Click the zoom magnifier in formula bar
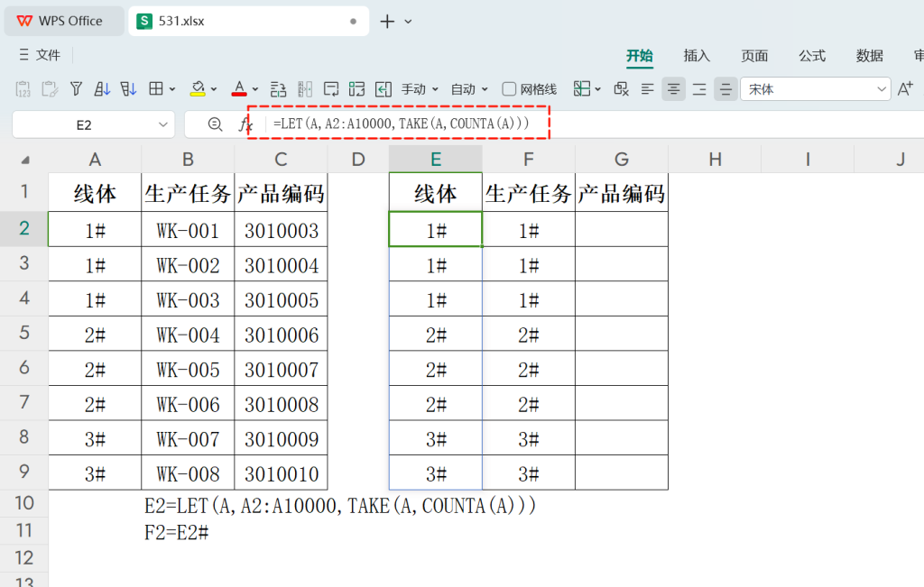 [x=215, y=124]
